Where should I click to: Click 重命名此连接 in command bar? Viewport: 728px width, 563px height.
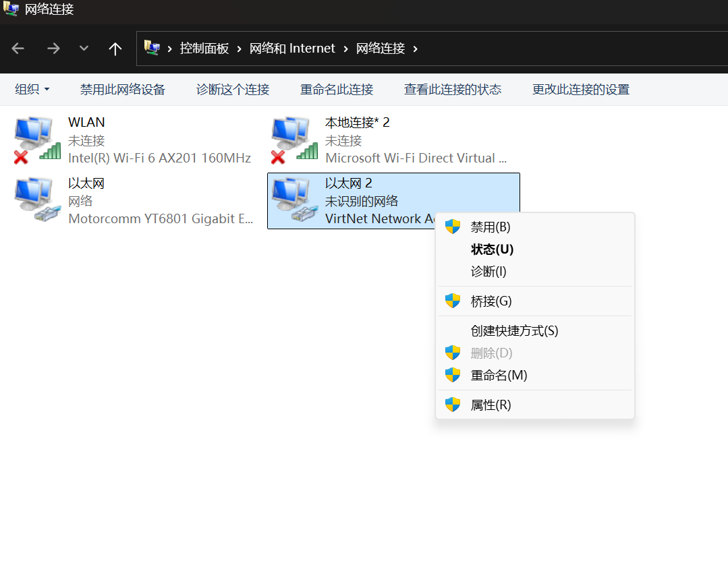[337, 89]
